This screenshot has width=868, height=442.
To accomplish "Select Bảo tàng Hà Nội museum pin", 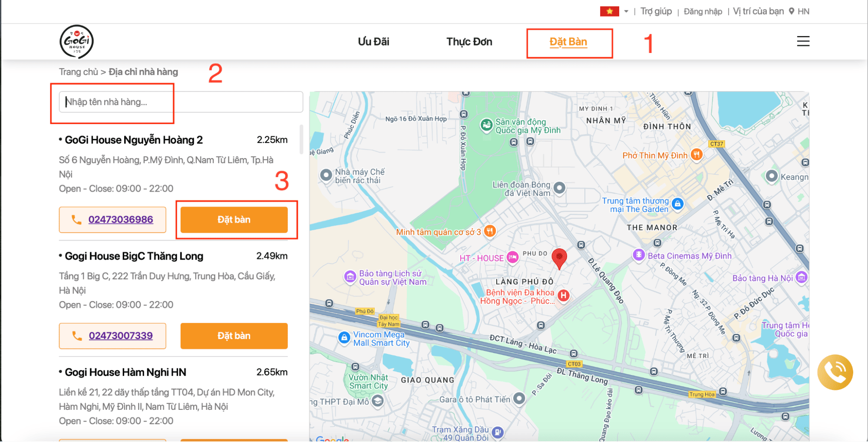I will [x=802, y=277].
